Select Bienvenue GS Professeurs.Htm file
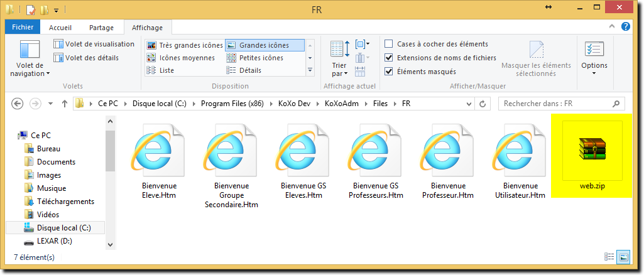644x275 pixels. [376, 161]
